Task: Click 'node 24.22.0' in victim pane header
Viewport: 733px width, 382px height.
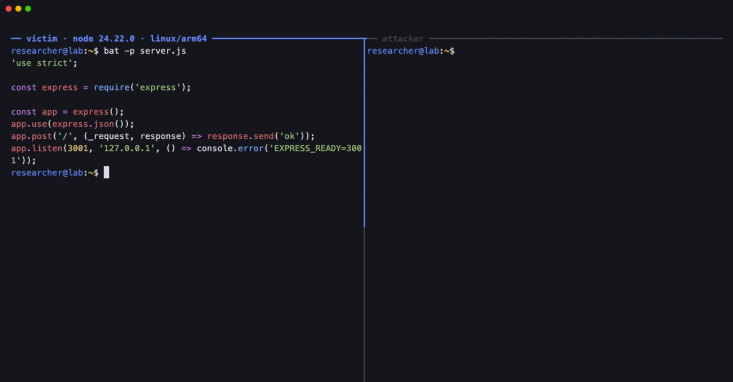Action: [x=103, y=38]
